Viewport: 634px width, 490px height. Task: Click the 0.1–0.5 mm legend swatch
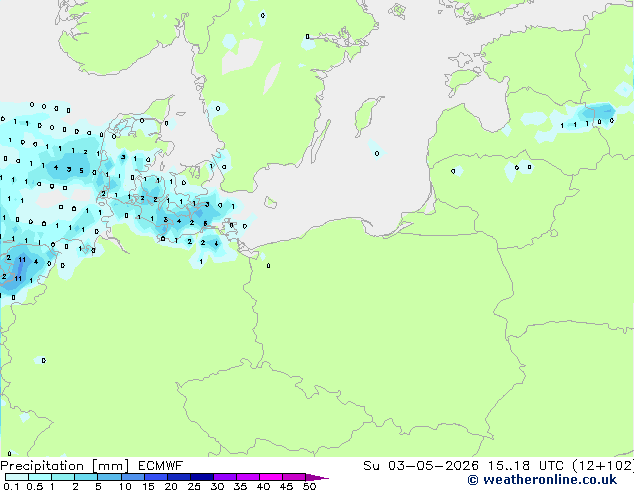click(x=17, y=477)
